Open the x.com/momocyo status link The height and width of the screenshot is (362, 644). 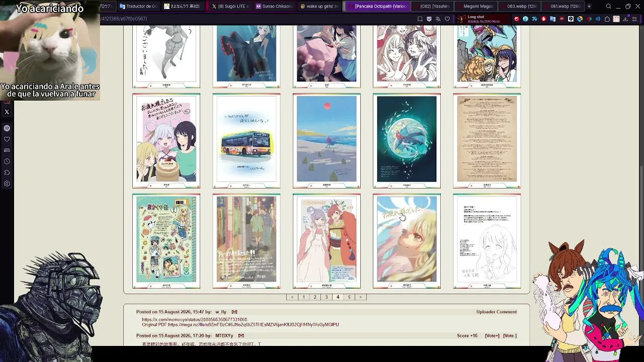194,320
